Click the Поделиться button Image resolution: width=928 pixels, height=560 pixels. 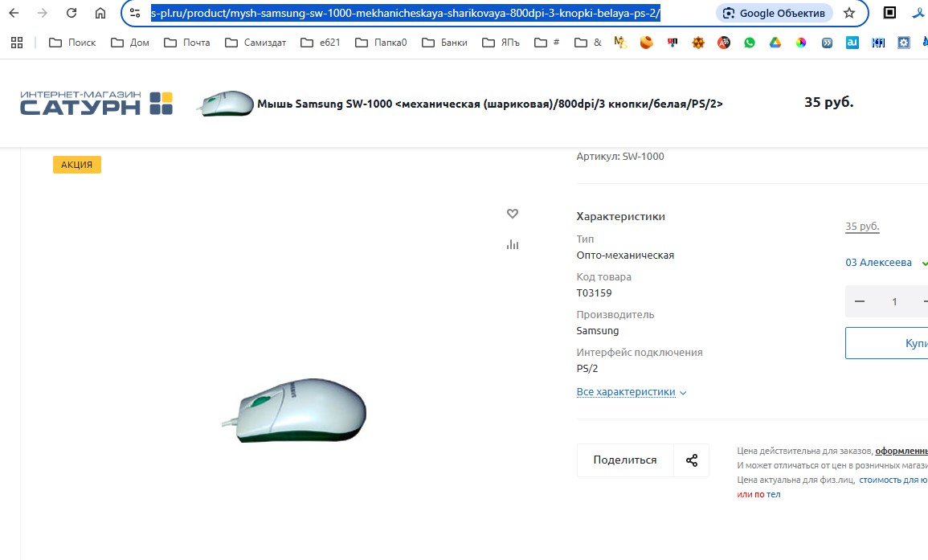(625, 460)
